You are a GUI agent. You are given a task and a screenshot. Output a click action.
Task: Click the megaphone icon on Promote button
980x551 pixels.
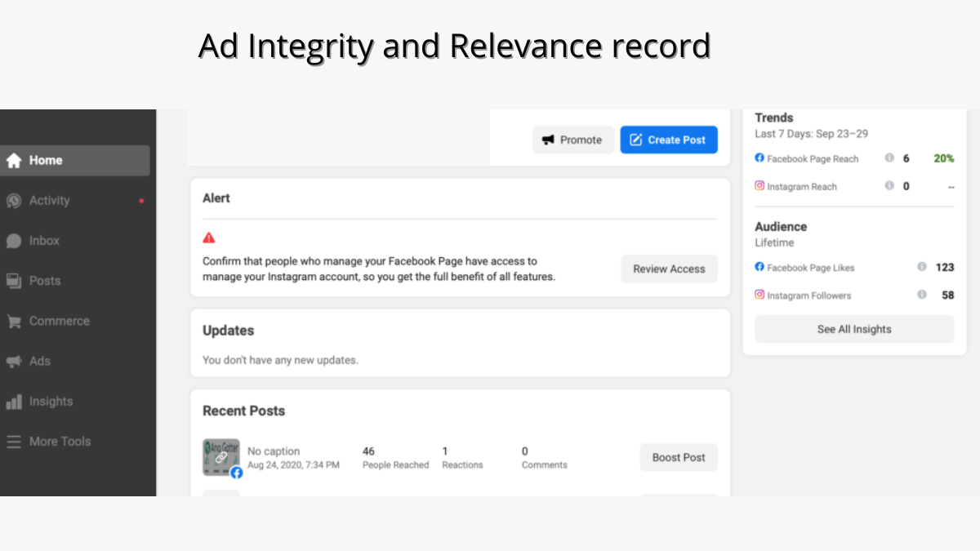click(549, 140)
